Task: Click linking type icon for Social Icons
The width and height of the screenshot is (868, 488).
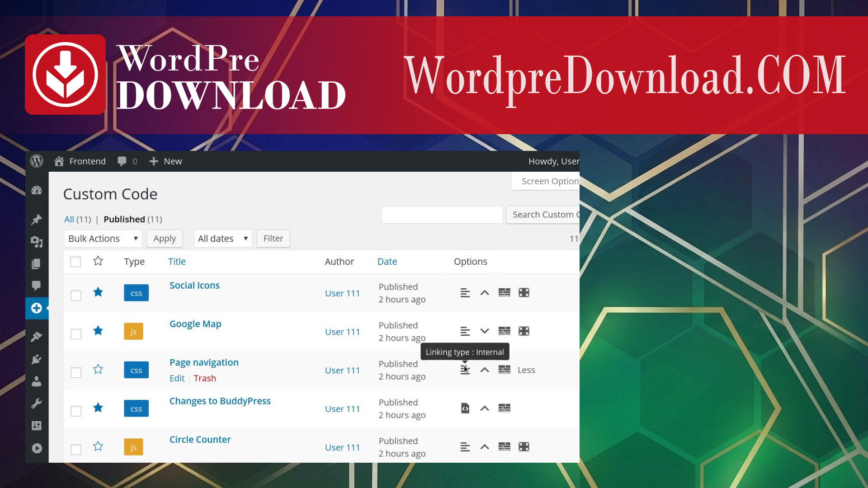Action: pyautogui.click(x=465, y=293)
